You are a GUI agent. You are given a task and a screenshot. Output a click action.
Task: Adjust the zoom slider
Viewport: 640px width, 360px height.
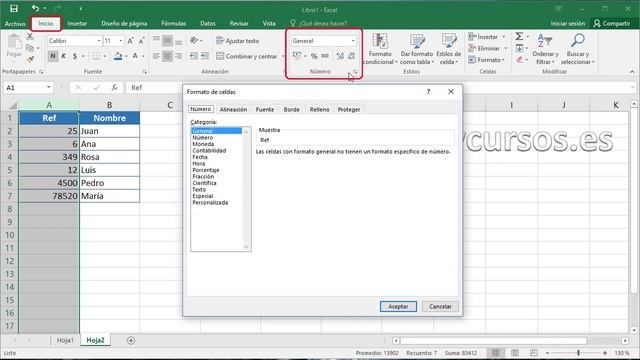point(578,353)
